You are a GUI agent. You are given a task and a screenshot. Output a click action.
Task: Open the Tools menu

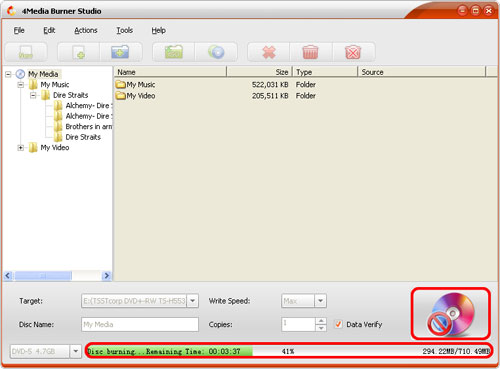[125, 30]
